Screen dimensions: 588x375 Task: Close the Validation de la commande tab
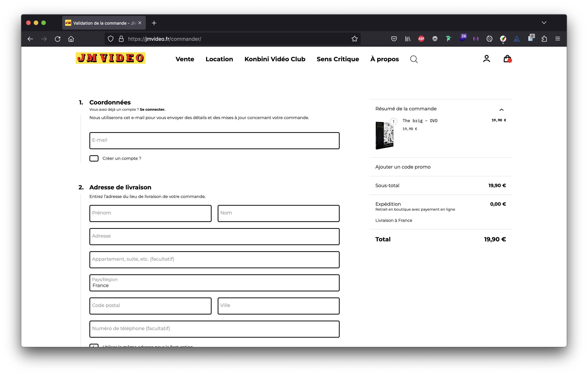tap(140, 23)
